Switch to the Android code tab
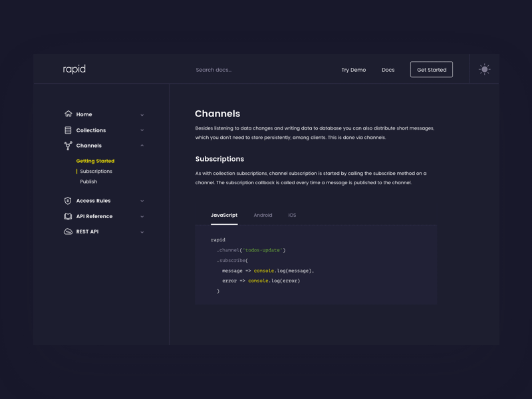532x399 pixels. [263, 215]
